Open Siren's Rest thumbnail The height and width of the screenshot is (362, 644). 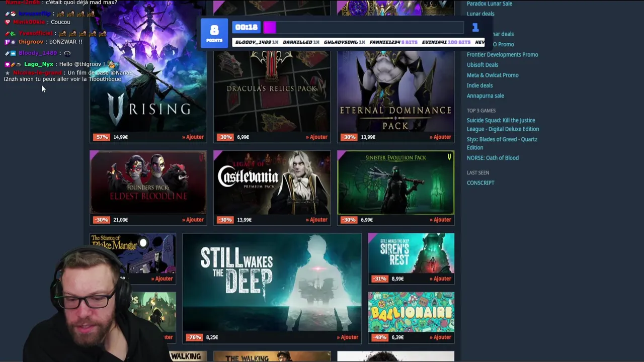click(411, 253)
